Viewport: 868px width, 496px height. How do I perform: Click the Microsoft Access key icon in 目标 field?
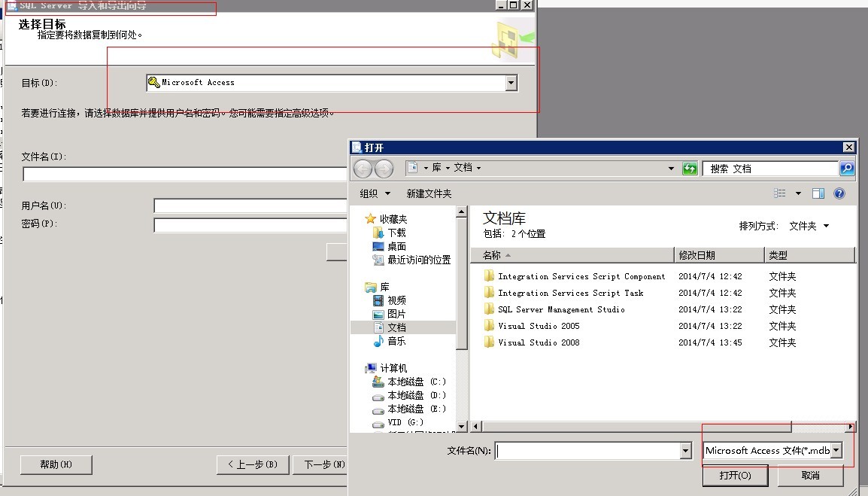[156, 82]
